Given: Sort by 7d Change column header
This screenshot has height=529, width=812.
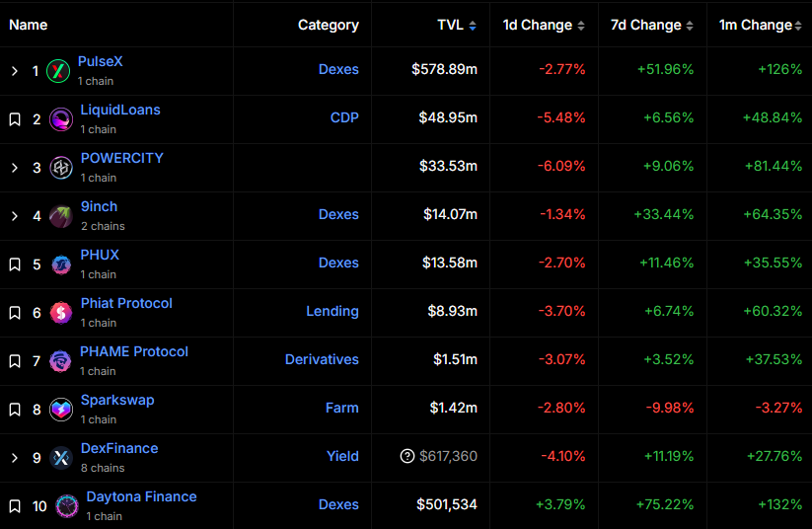Looking at the screenshot, I should 652,25.
